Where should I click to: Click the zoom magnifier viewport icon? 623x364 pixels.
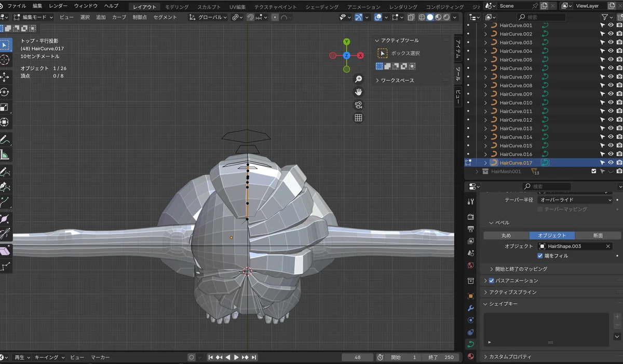coord(358,79)
